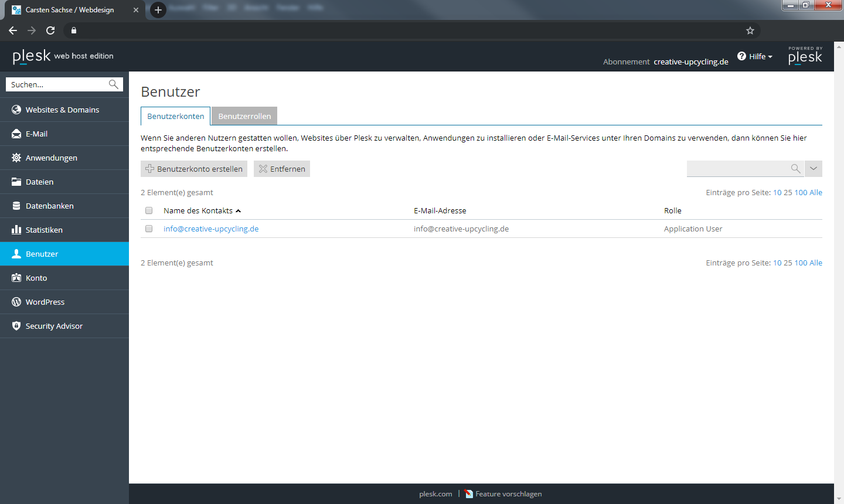The image size is (844, 504).
Task: Click the Websites & Domains globe icon
Action: pos(16,110)
